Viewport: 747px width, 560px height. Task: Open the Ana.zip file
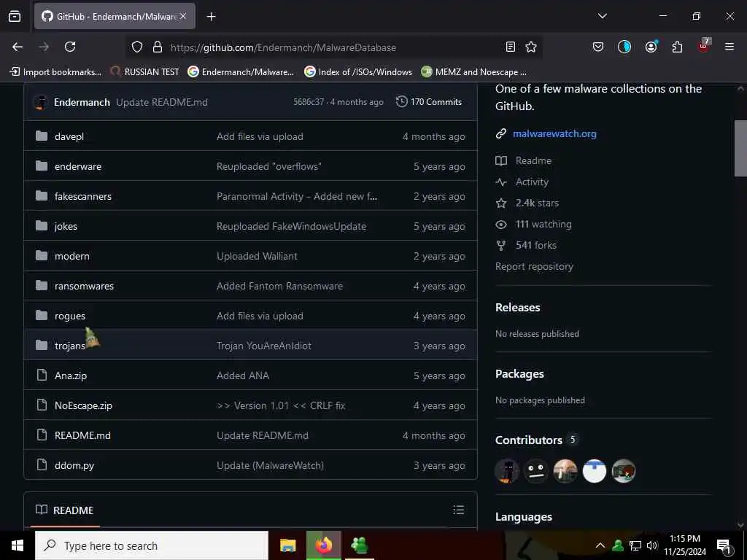click(71, 376)
